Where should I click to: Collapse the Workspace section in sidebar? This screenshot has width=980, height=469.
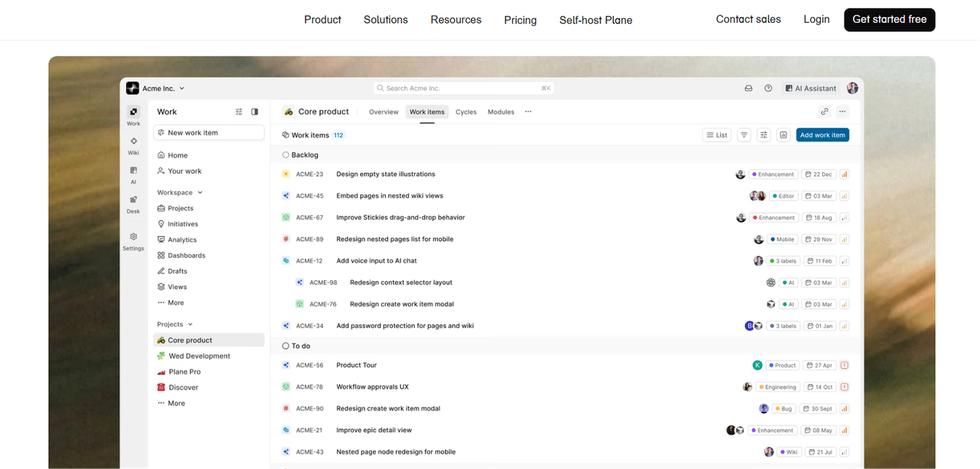(x=180, y=193)
